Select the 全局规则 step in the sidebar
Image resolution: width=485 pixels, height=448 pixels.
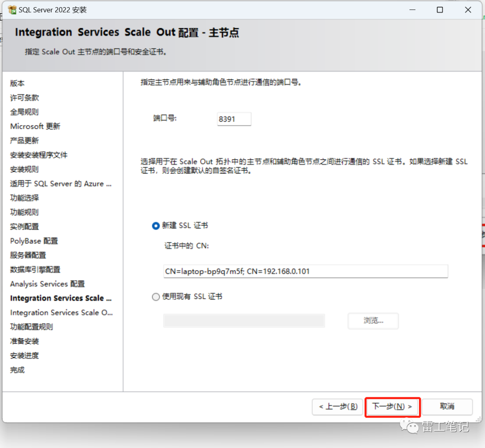pyautogui.click(x=24, y=112)
